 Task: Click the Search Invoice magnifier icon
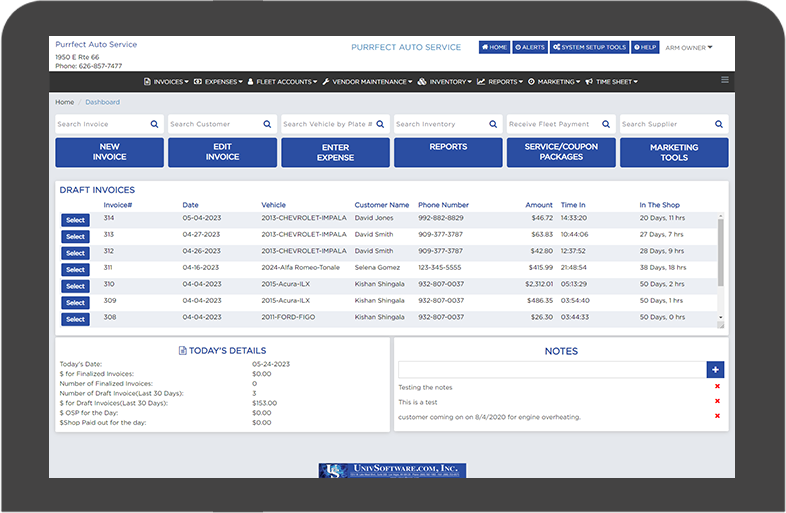tap(154, 124)
